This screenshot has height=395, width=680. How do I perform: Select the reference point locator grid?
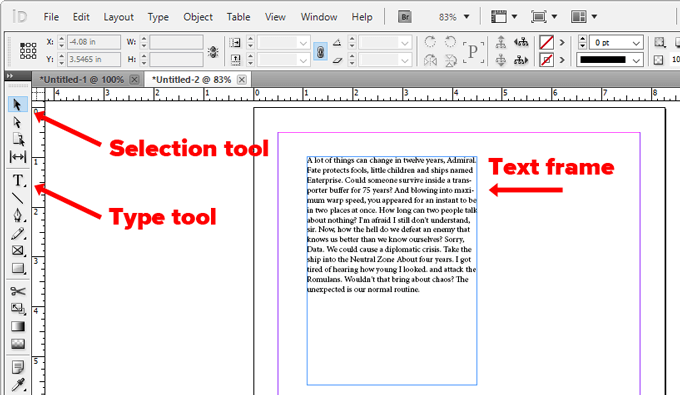pos(28,51)
